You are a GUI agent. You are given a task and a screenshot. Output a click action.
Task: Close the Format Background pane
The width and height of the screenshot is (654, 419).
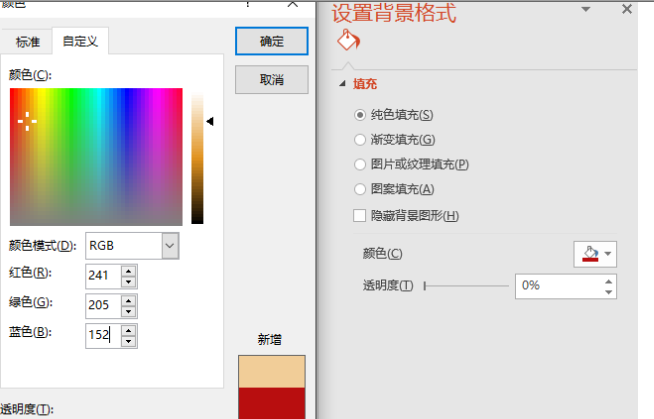pos(626,9)
